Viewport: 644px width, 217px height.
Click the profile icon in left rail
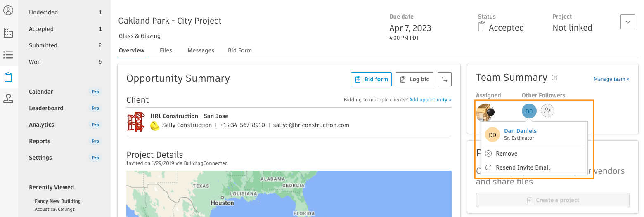(x=8, y=11)
